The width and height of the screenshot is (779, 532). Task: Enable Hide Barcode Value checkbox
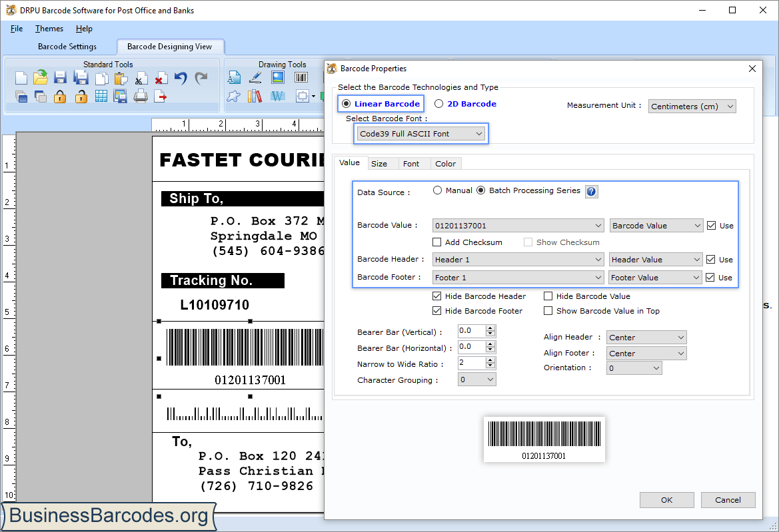tap(548, 296)
